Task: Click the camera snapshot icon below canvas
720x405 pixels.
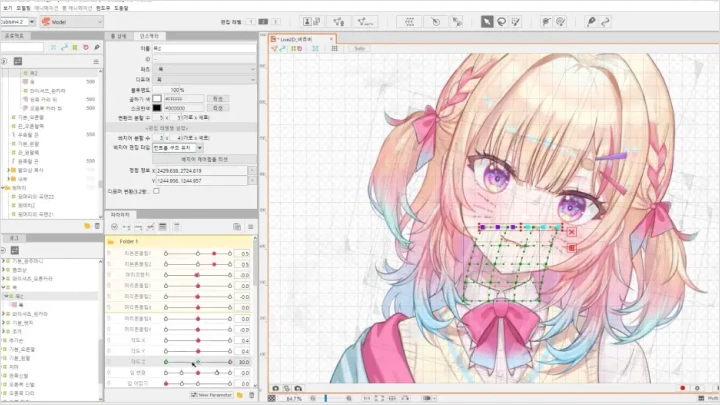Action: pos(276,387)
